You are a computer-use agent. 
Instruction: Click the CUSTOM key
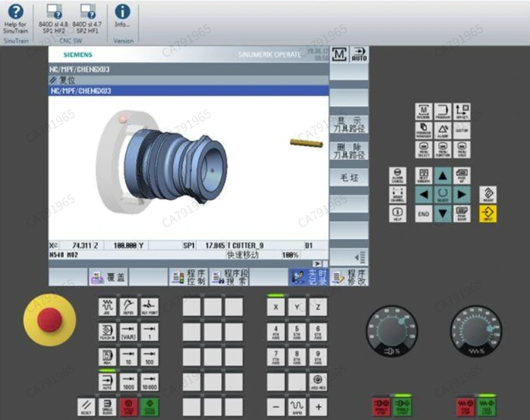pyautogui.click(x=462, y=131)
